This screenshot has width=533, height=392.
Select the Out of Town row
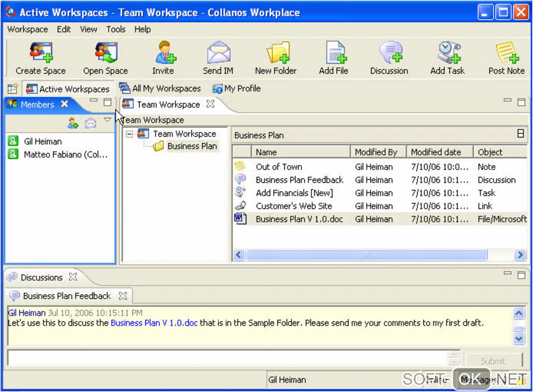pos(380,167)
